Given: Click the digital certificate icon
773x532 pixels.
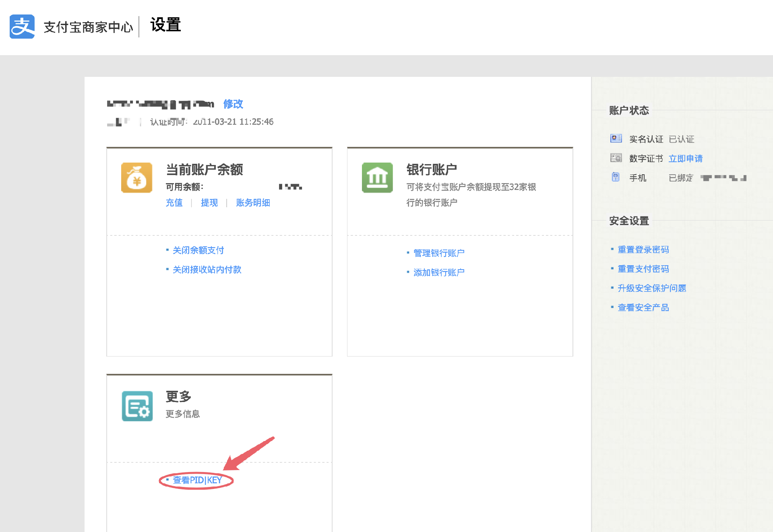Looking at the screenshot, I should 616,158.
